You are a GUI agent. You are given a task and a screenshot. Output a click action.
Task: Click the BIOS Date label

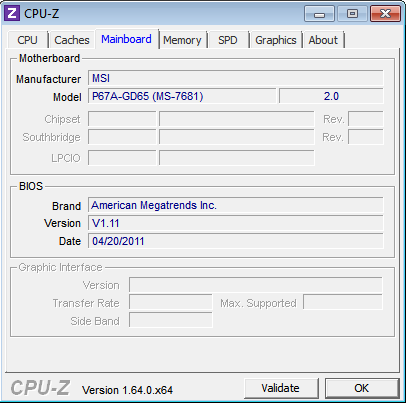pos(70,241)
